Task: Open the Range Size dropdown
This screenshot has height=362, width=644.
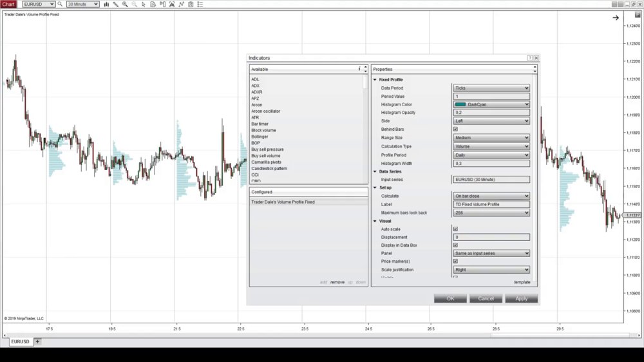Action: pyautogui.click(x=491, y=138)
